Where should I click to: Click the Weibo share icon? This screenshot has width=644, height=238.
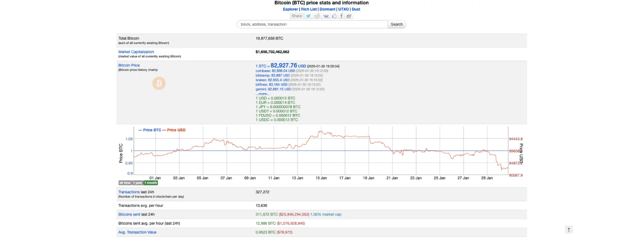pos(349,16)
